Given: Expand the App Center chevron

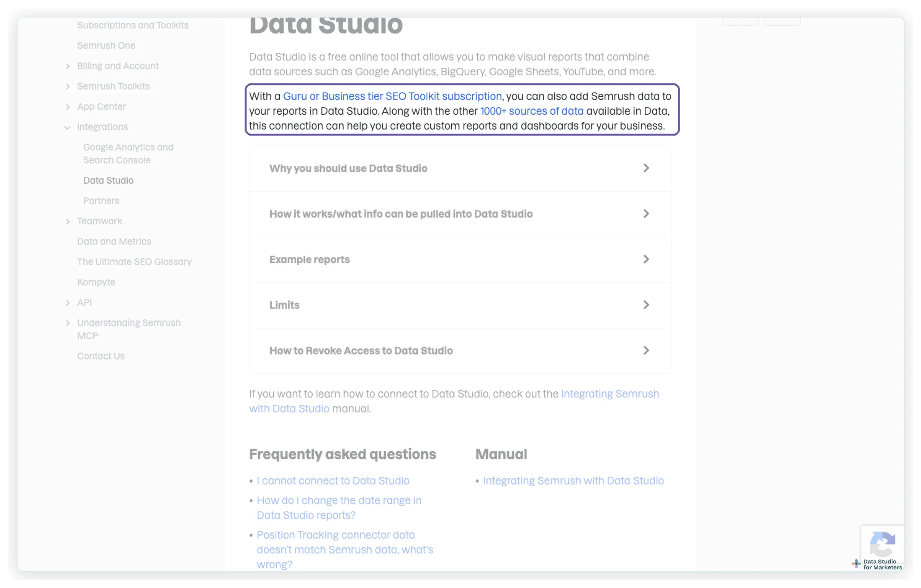Looking at the screenshot, I should tap(68, 107).
